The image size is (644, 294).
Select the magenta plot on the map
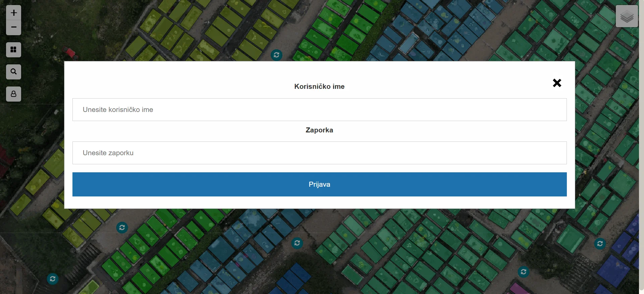tap(519, 288)
